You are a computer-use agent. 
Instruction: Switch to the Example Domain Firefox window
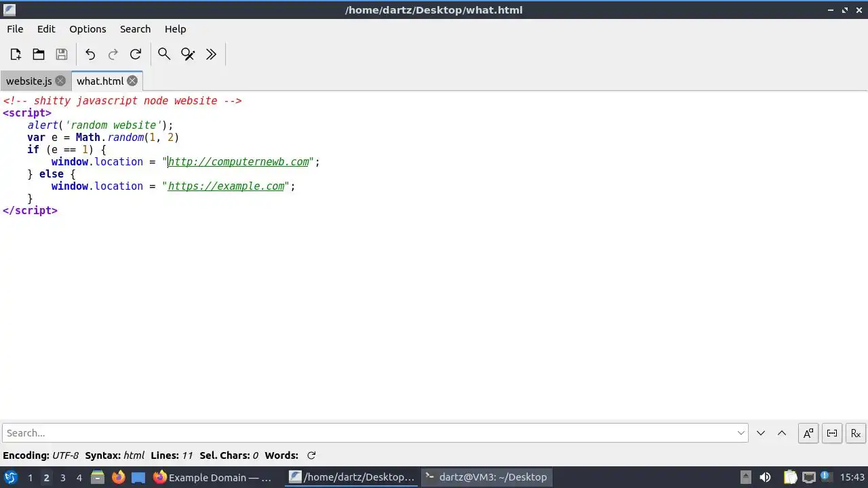(x=214, y=477)
